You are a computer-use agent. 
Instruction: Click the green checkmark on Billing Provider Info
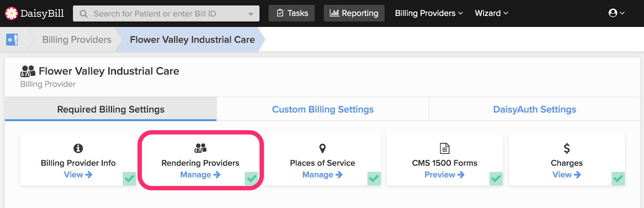pyautogui.click(x=130, y=178)
